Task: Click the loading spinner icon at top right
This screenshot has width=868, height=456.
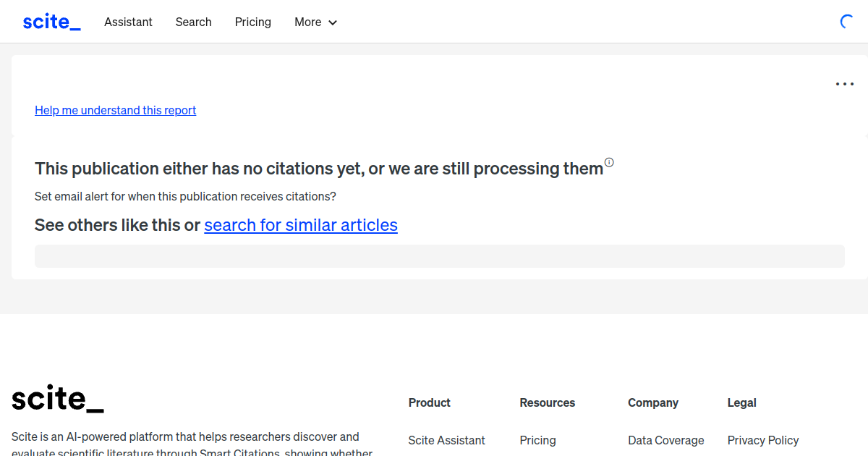Action: coord(847,22)
